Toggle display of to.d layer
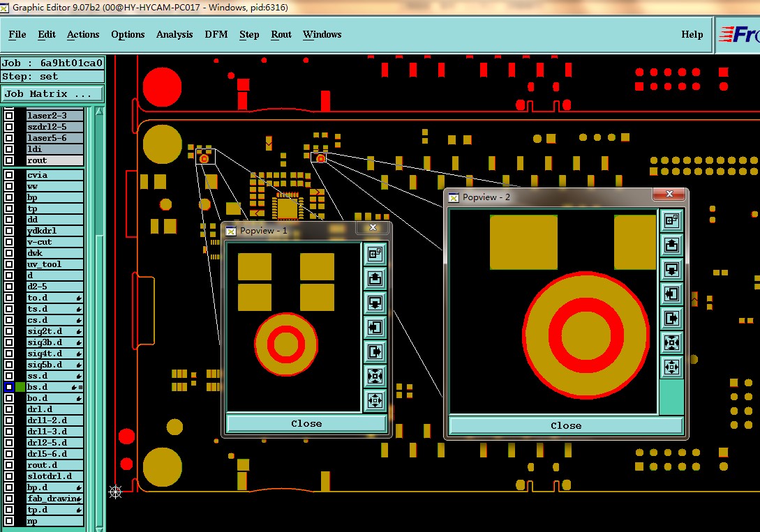Image resolution: width=760 pixels, height=532 pixels. (x=9, y=298)
